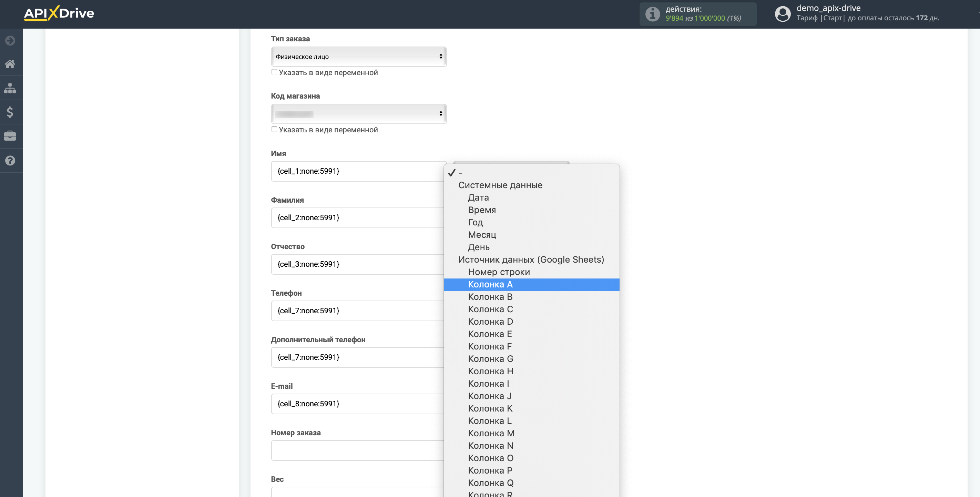Click the Отчество input field
The width and height of the screenshot is (980, 497).
[358, 264]
